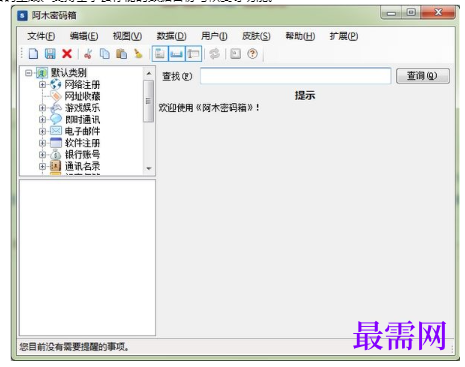Click the envelope icon beside 电子邮件
This screenshot has width=465, height=367.
click(56, 131)
